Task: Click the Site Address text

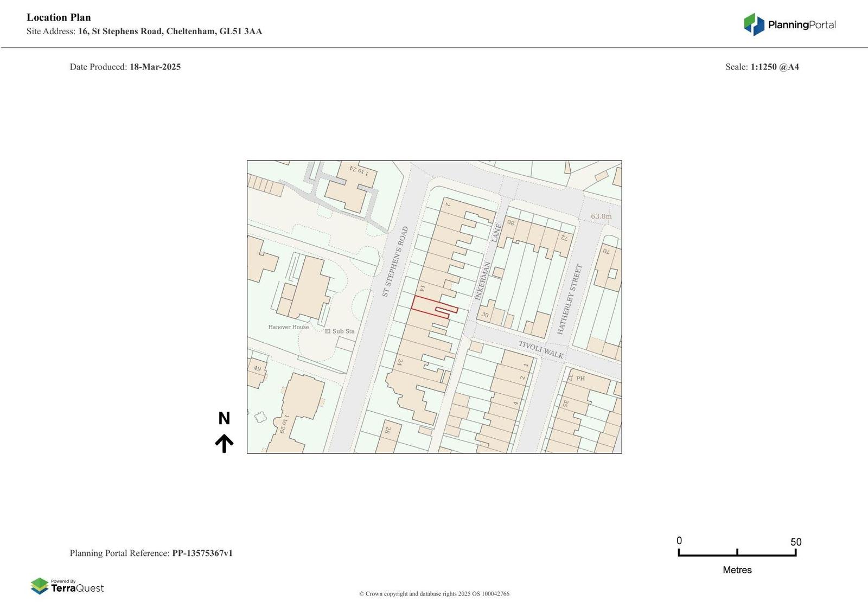Action: point(144,31)
